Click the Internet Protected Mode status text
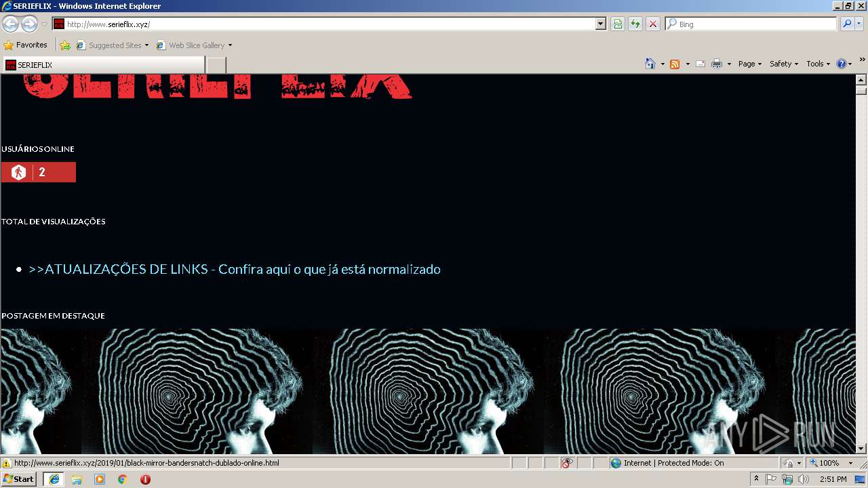This screenshot has height=488, width=868. 674,463
